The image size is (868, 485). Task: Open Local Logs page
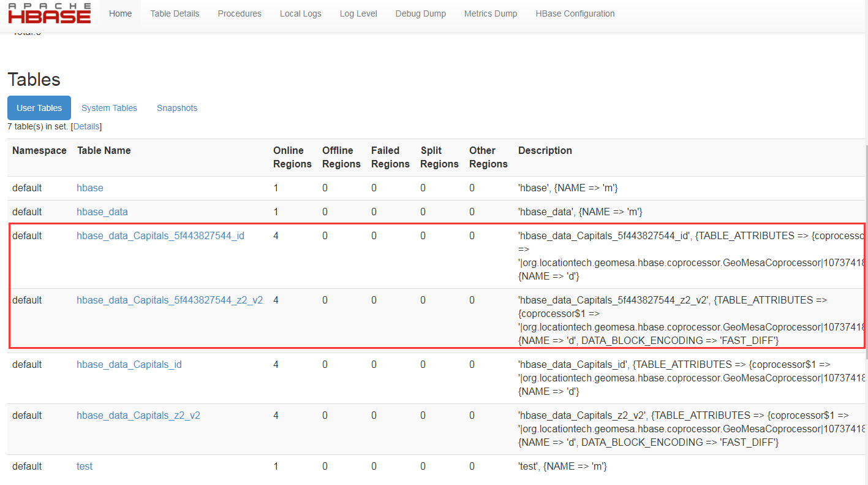(300, 13)
